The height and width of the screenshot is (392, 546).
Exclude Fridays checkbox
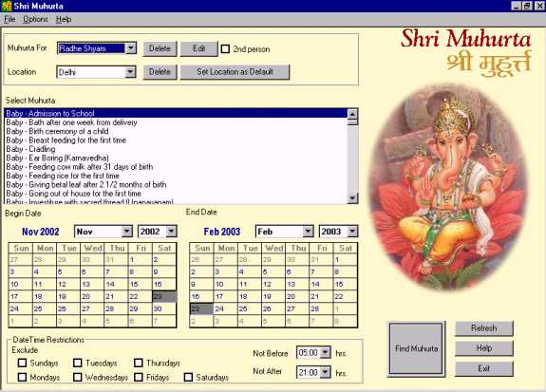(139, 377)
